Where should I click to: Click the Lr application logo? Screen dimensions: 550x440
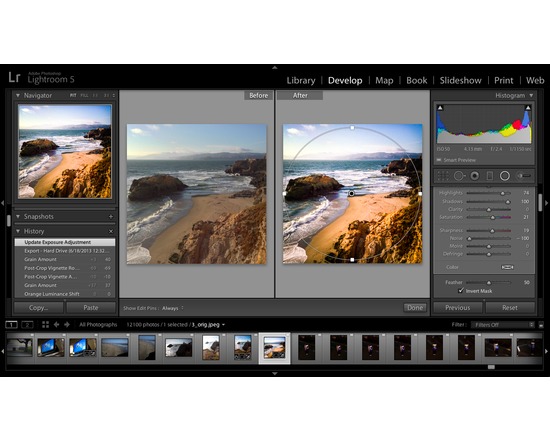click(x=14, y=78)
